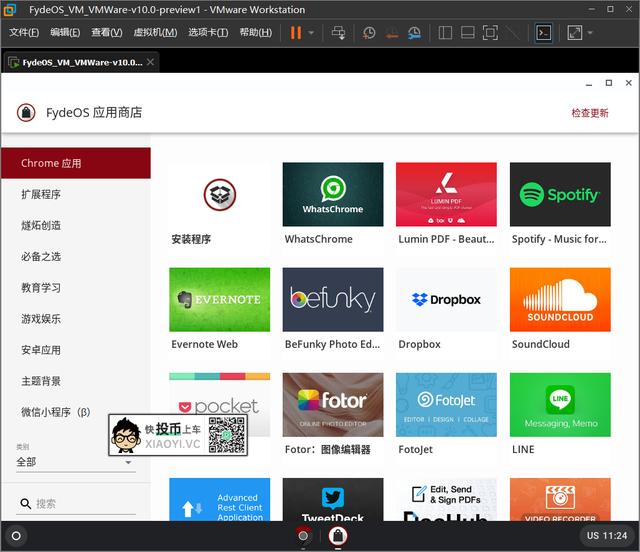The width and height of the screenshot is (640, 552).
Task: Open the WhatsChrome app thumbnail
Action: pyautogui.click(x=333, y=194)
